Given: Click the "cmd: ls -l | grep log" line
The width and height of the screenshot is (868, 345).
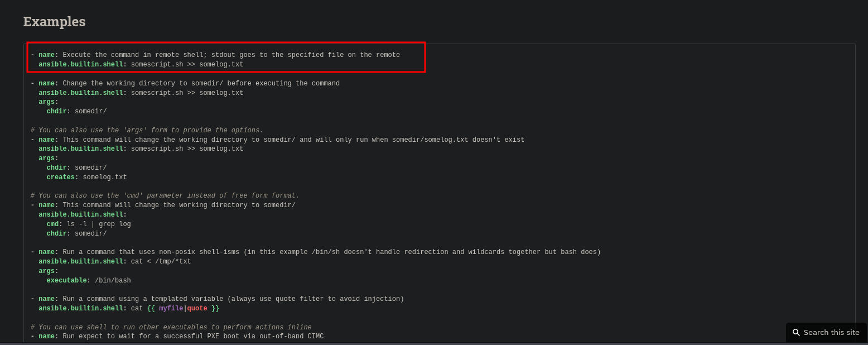Looking at the screenshot, I should click(x=89, y=224).
